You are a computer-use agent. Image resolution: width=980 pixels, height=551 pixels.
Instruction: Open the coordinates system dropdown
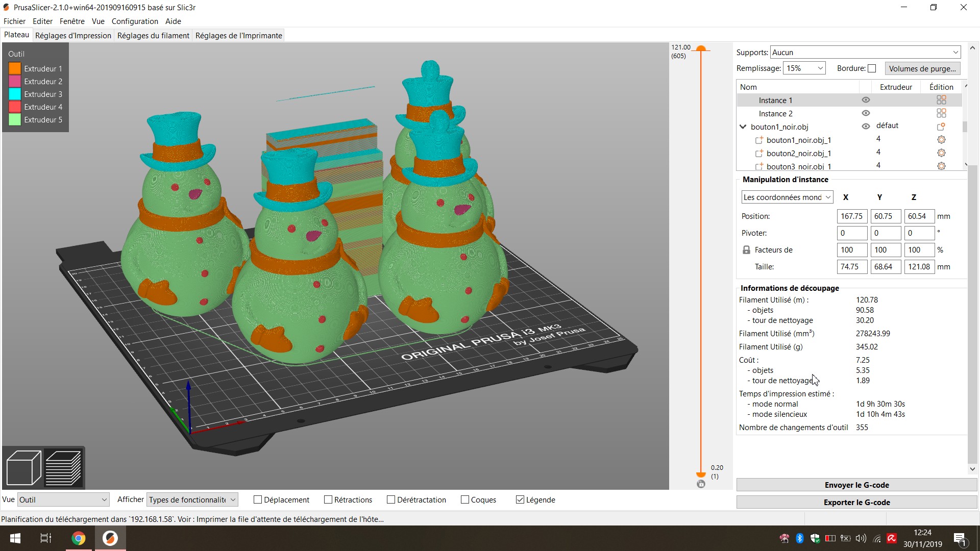click(787, 197)
